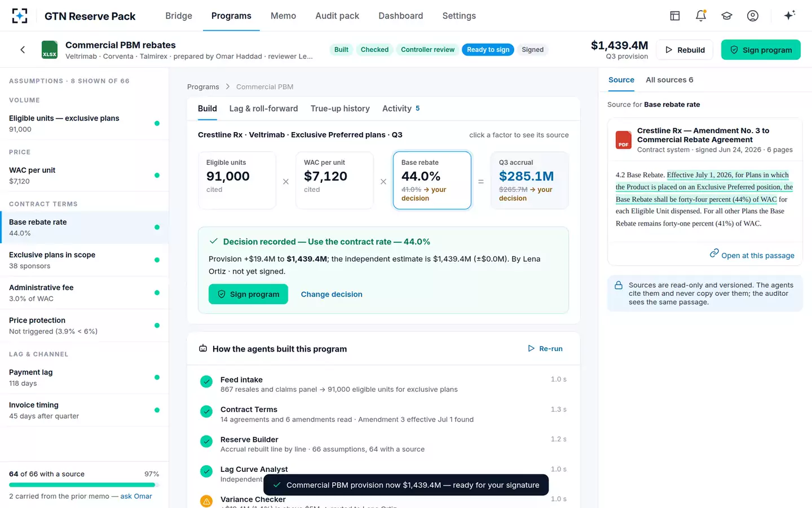Select the Administrative fee assumption row

tap(85, 293)
